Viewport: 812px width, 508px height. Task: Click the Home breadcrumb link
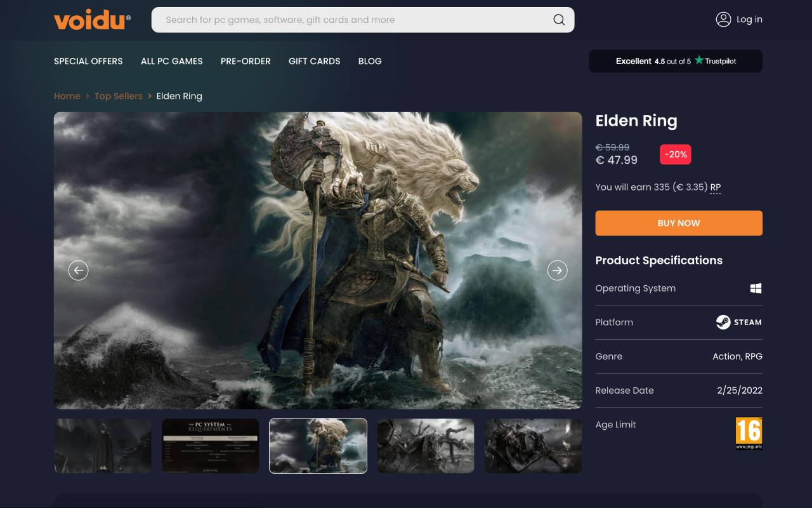point(67,96)
